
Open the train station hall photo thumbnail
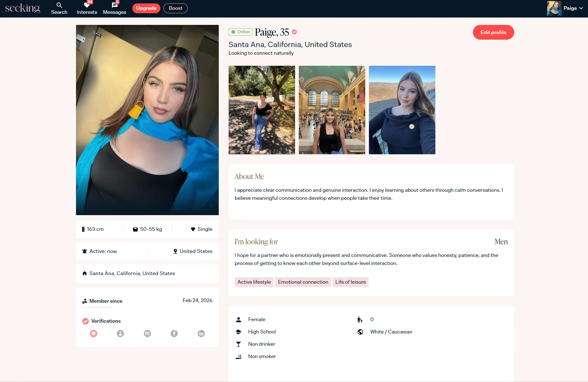click(x=332, y=110)
